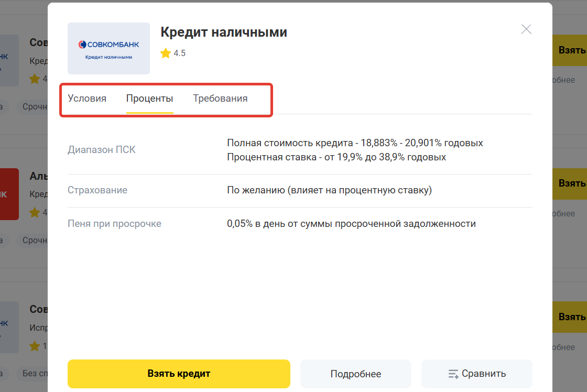
Task: Close the Кредит наличными dialog
Action: pyautogui.click(x=526, y=29)
